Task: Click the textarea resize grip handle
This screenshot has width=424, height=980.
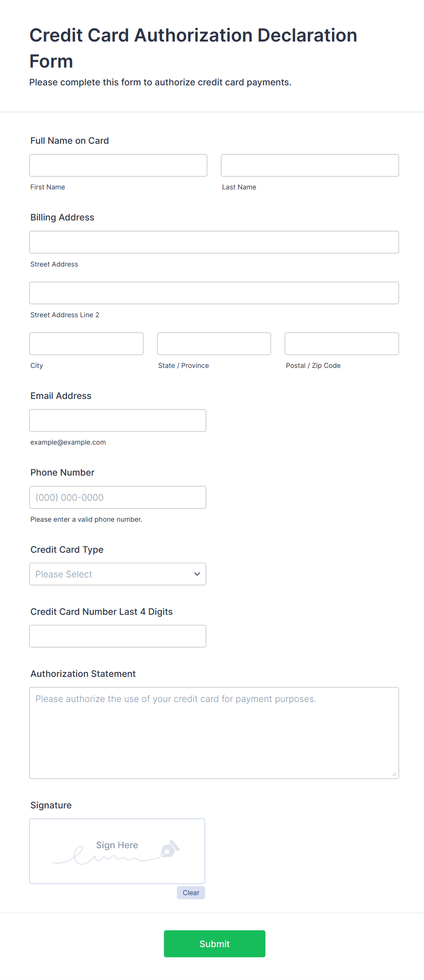Action: coord(394,775)
